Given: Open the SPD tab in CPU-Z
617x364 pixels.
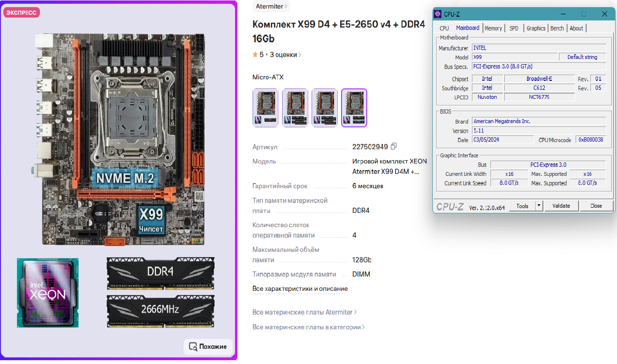Looking at the screenshot, I should coord(514,29).
